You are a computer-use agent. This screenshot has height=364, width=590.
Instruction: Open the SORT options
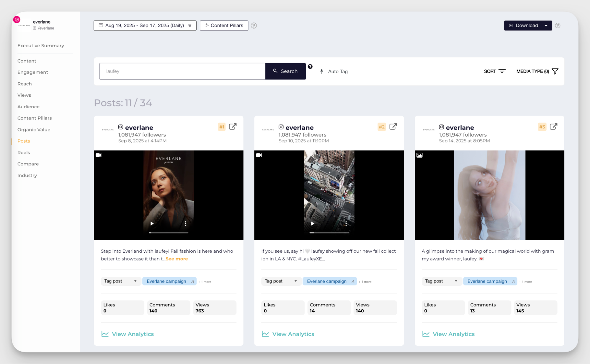[494, 71]
